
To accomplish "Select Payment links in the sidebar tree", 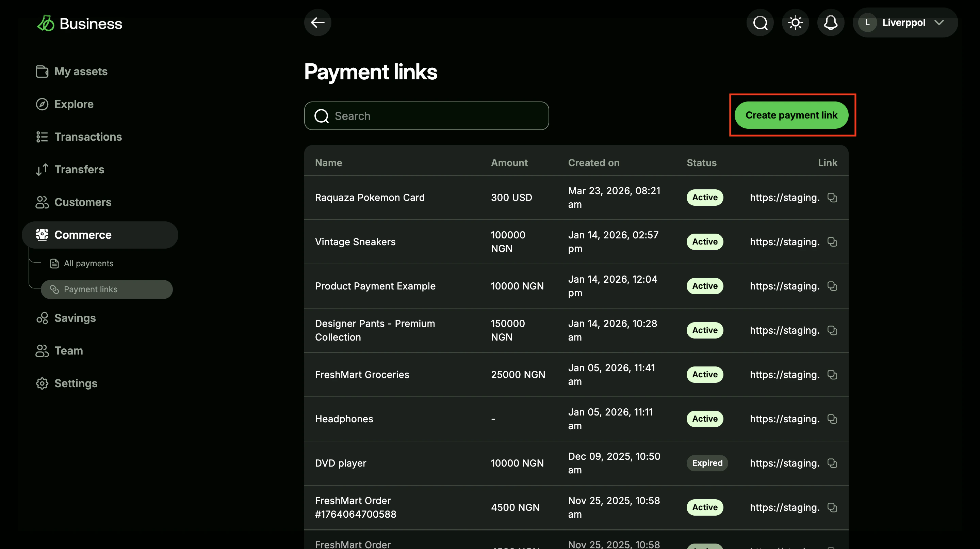I will [x=91, y=289].
